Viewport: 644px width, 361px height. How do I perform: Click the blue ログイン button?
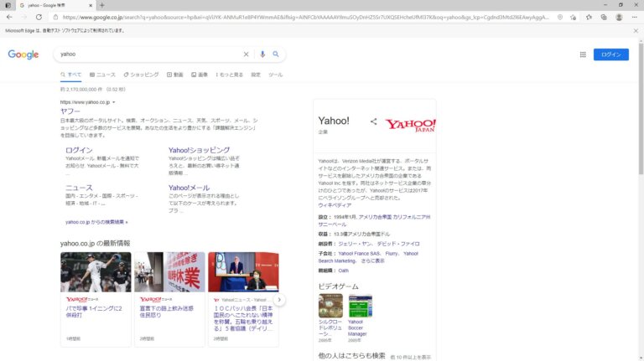click(x=610, y=54)
